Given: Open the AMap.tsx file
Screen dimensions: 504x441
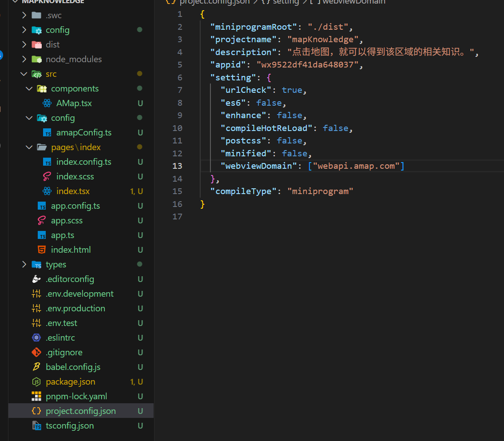Looking at the screenshot, I should pos(74,103).
